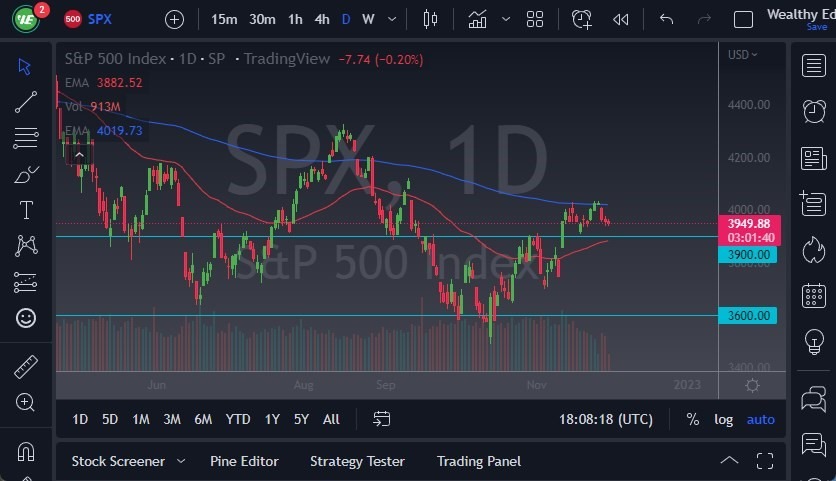Activate the zoom in tool
Viewport: 836px width, 481px height.
pos(25,402)
